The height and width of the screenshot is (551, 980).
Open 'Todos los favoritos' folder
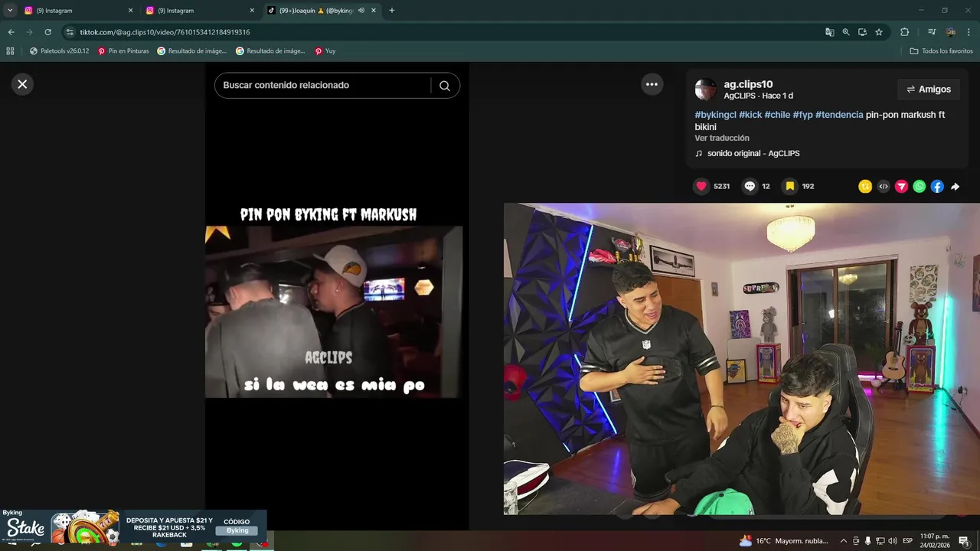coord(941,51)
